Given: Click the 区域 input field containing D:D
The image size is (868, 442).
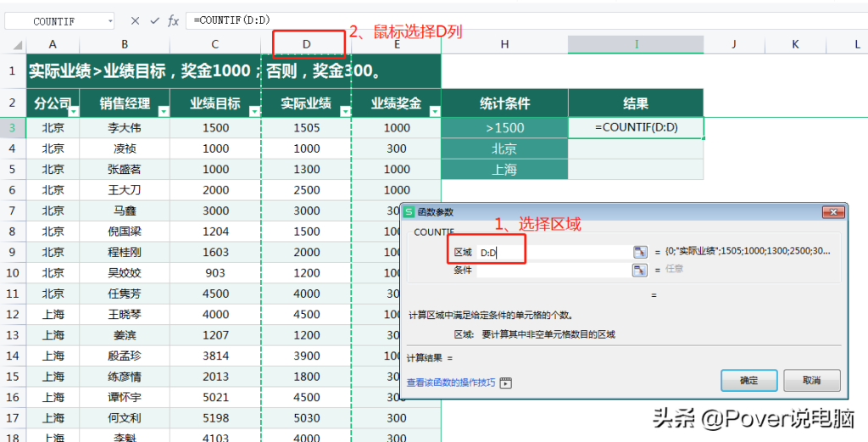Looking at the screenshot, I should pyautogui.click(x=553, y=252).
